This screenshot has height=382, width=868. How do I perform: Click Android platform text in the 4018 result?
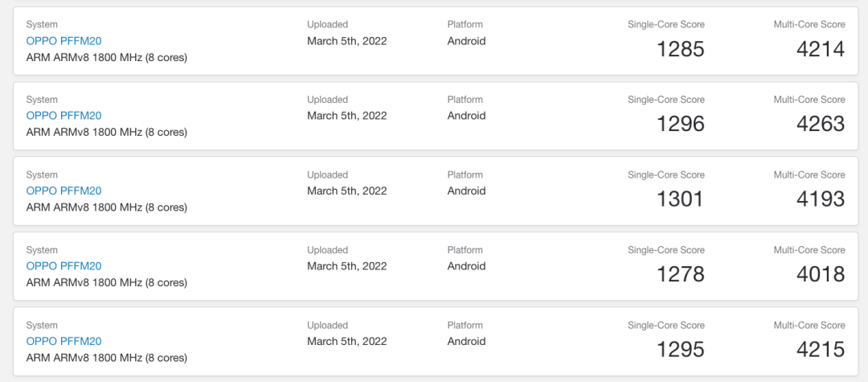coord(466,266)
